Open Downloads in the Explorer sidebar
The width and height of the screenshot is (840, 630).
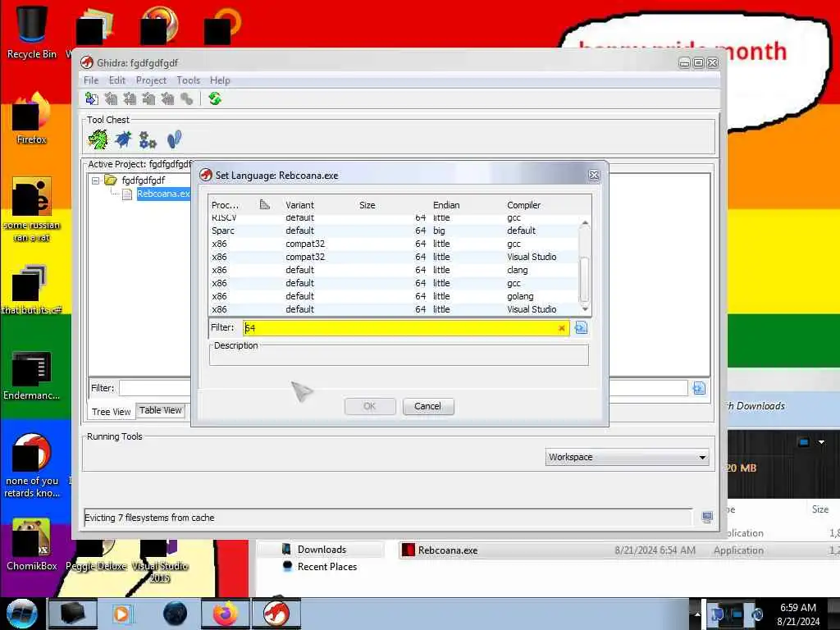[322, 550]
